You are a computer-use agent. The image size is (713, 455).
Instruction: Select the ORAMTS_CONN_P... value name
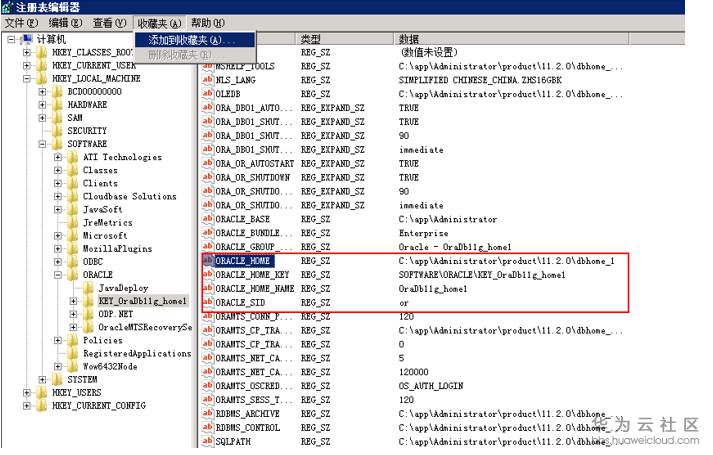[254, 316]
